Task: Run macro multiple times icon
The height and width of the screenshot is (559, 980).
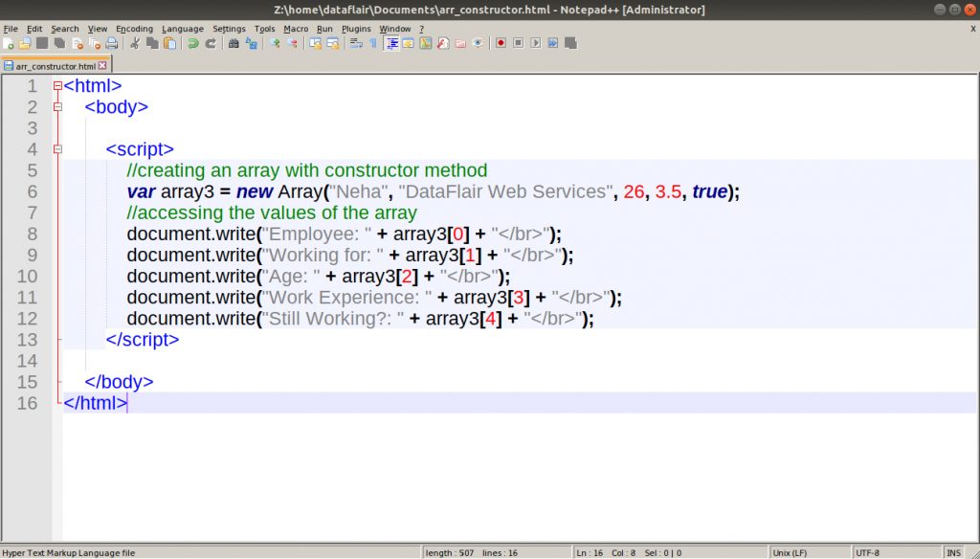Action: click(553, 43)
